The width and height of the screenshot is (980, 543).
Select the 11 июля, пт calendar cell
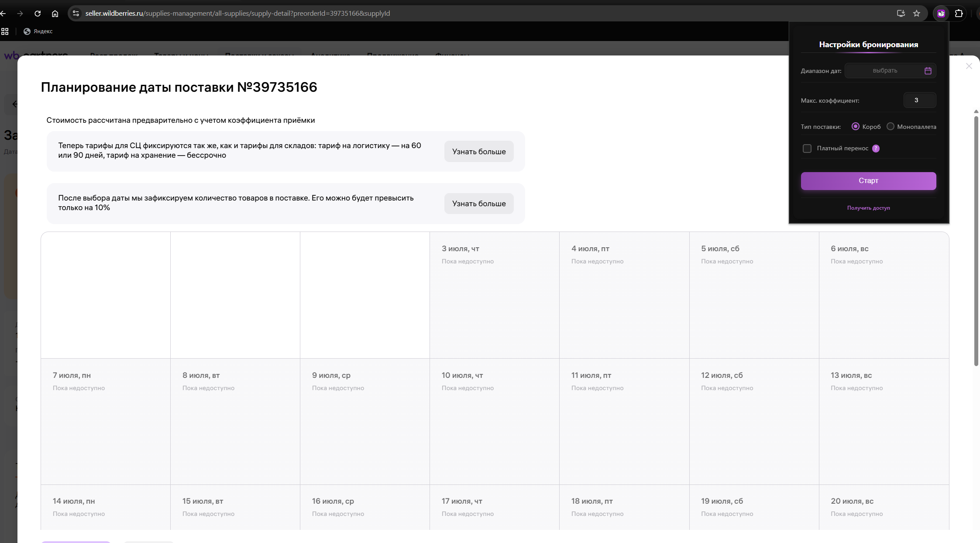click(624, 422)
